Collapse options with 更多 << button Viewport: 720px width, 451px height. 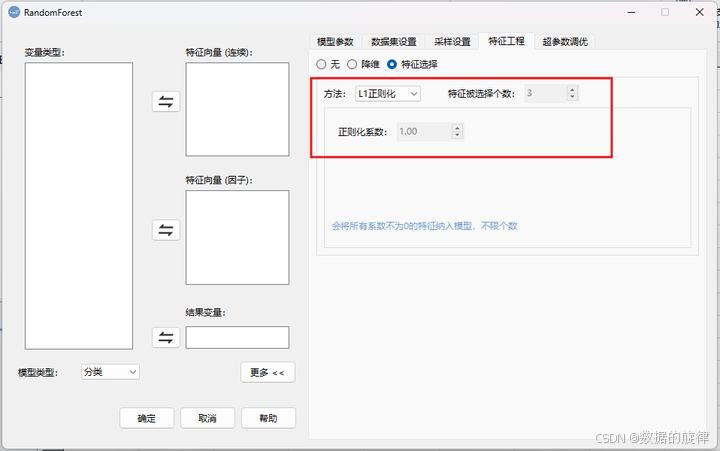[268, 372]
